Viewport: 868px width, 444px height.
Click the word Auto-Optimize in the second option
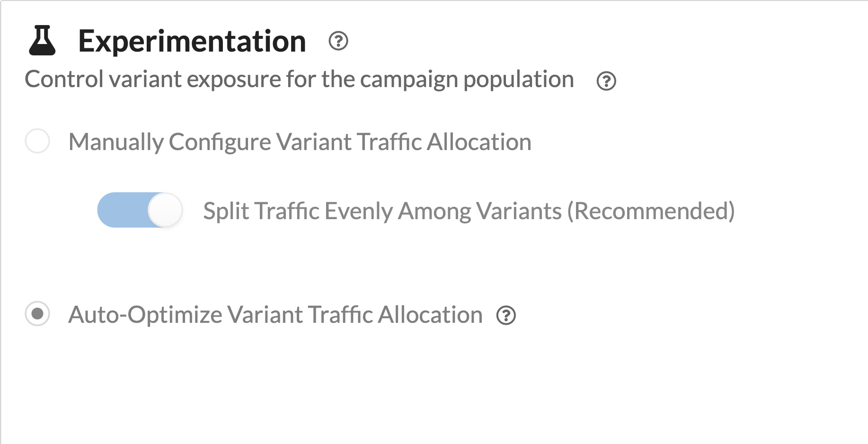pos(145,315)
